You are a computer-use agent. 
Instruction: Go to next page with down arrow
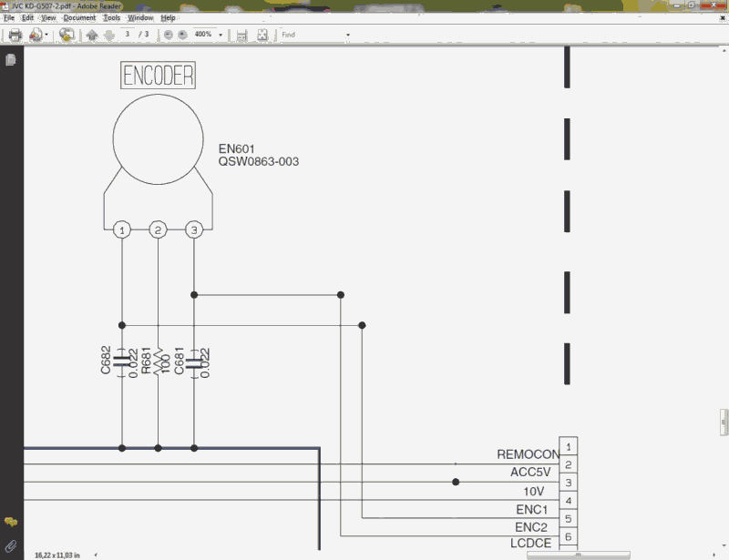108,35
